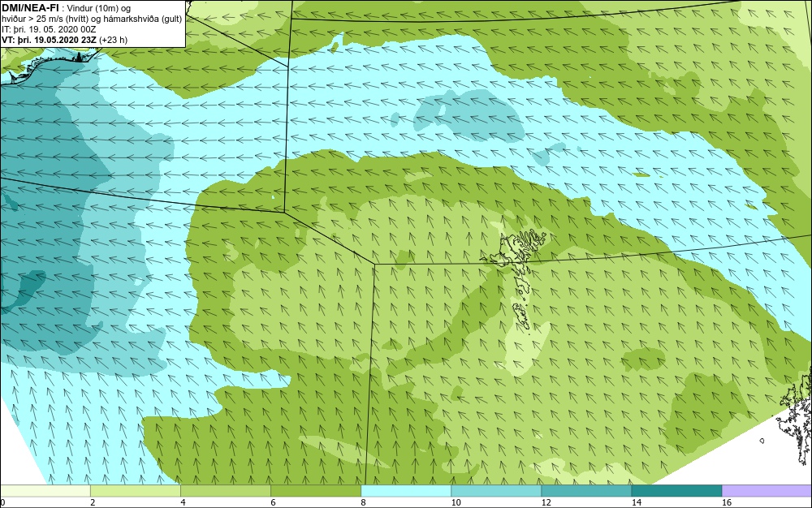Click the DMI/NEA-FI title text

click(30, 8)
